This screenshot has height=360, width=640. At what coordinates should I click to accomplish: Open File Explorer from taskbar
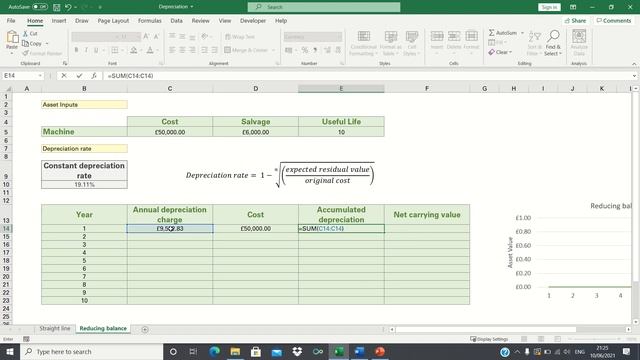pyautogui.click(x=235, y=351)
